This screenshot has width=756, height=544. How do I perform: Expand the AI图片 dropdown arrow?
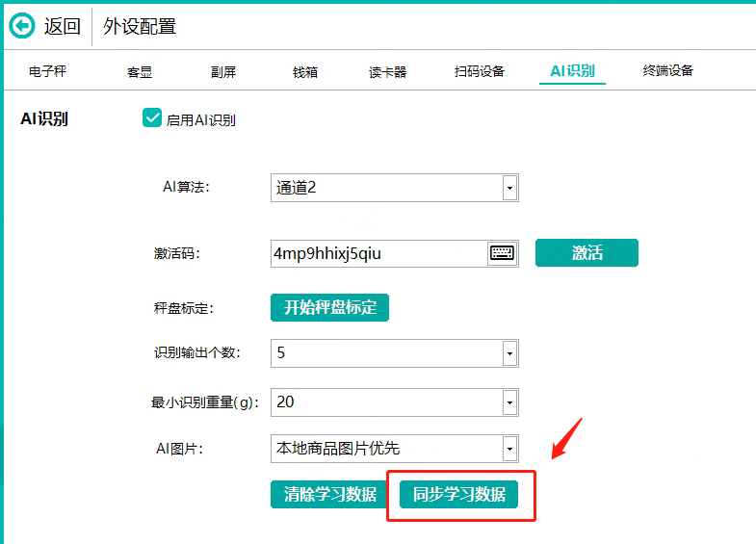[x=509, y=449]
